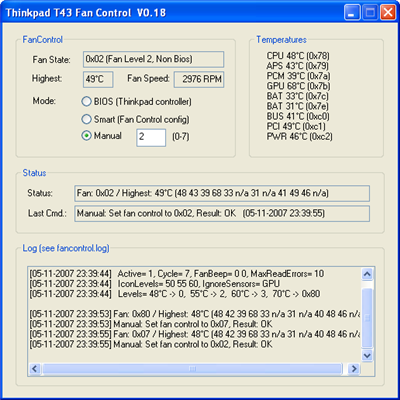
Task: Minimize the Fan Control window
Action: click(x=352, y=13)
